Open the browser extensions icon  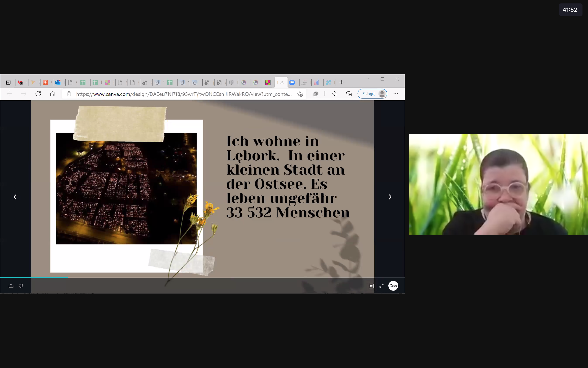pos(316,94)
